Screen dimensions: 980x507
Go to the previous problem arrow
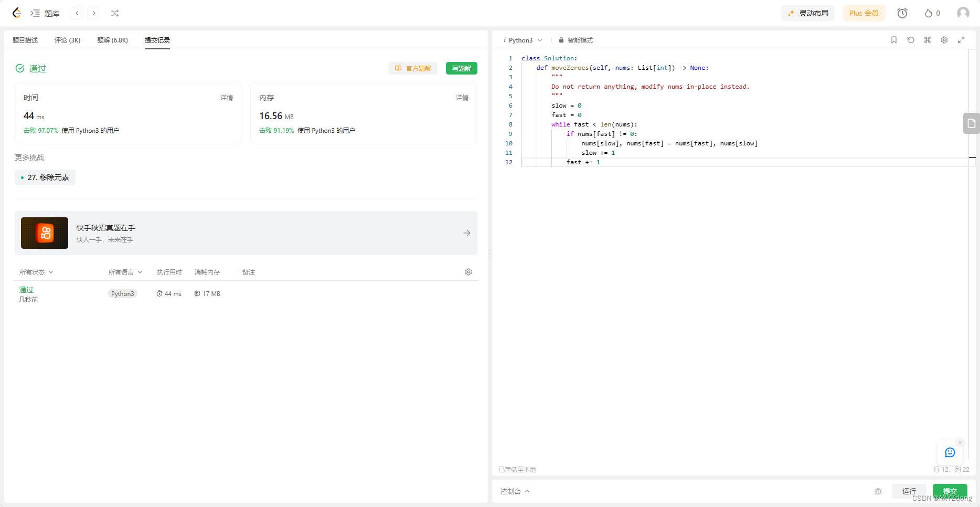(x=77, y=13)
